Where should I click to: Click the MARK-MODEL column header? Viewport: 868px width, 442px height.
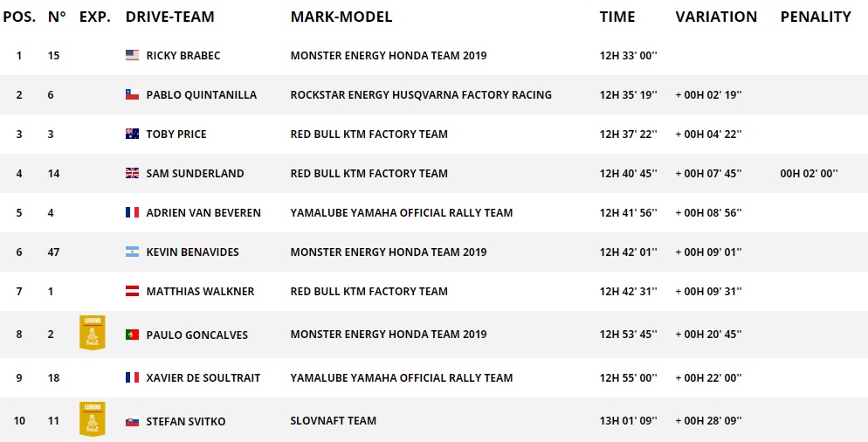341,17
